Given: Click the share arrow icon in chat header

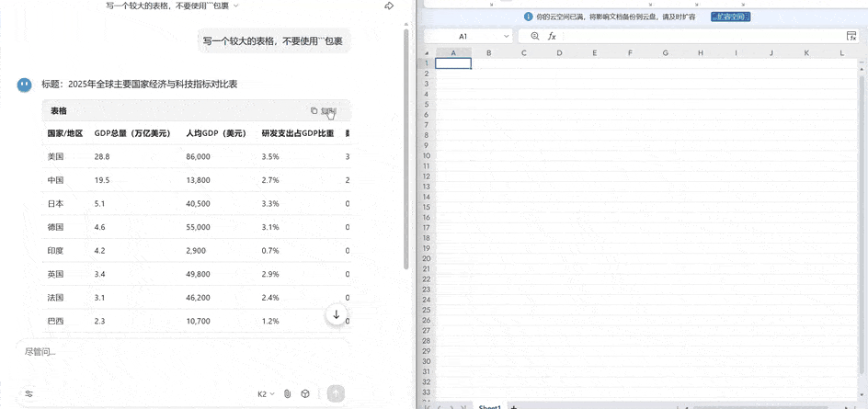Looking at the screenshot, I should coord(389,6).
